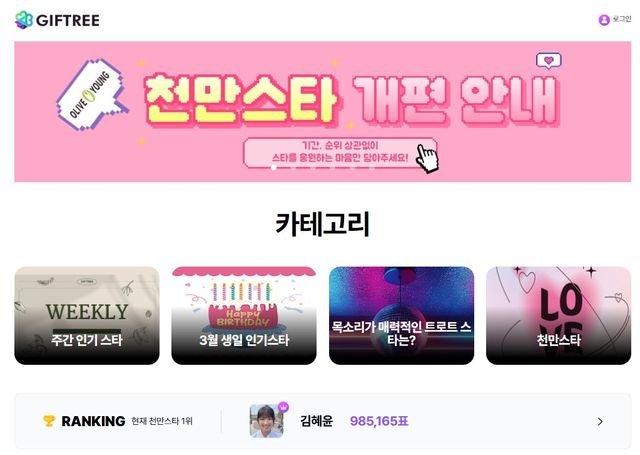The width and height of the screenshot is (640, 455).
Task: Open 김혜윤's profile photo thumbnail
Action: coord(267,421)
